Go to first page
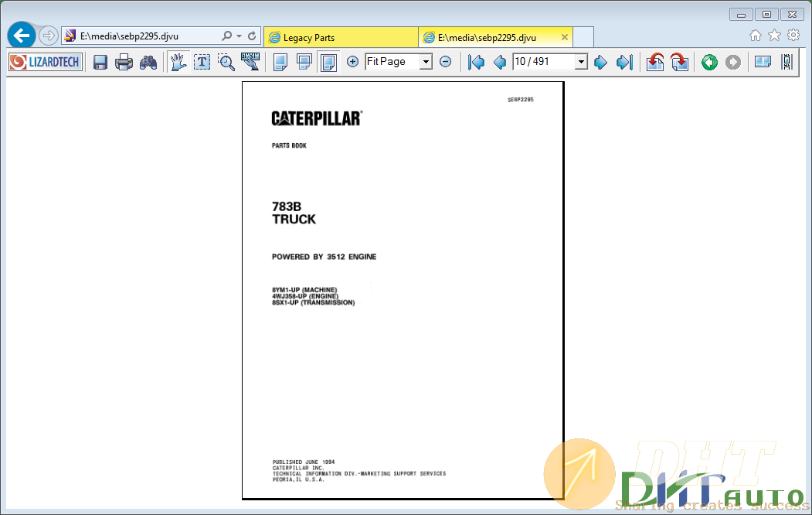This screenshot has width=812, height=515. [476, 63]
